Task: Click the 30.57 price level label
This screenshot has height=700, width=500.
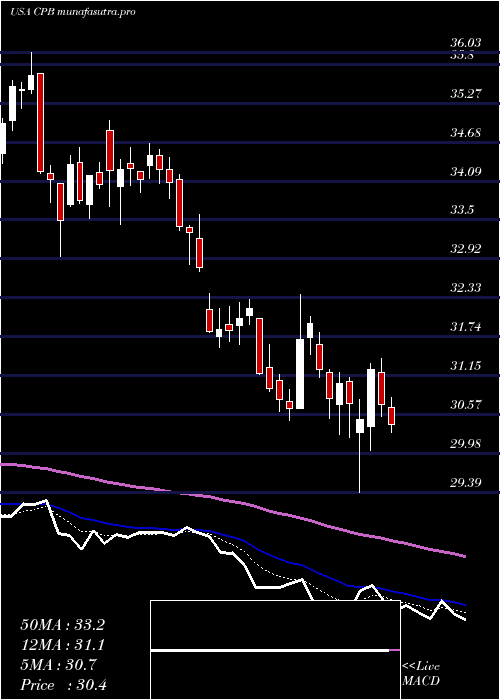Action: click(x=466, y=405)
